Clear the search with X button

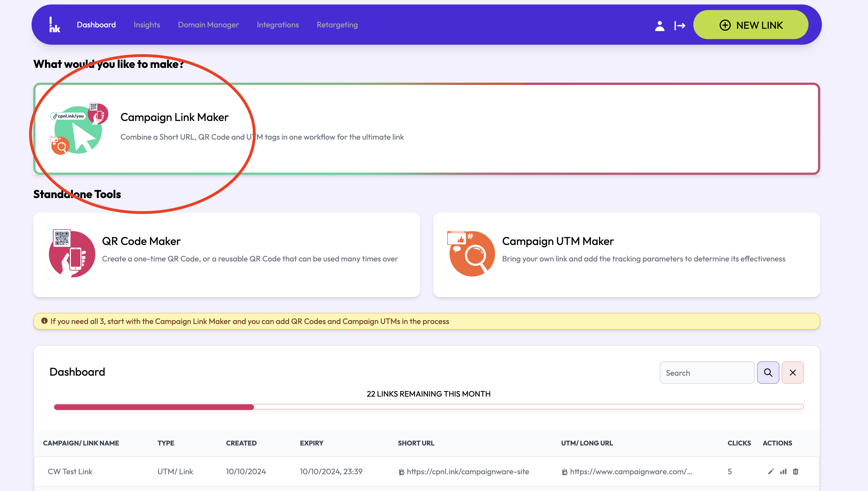click(793, 373)
